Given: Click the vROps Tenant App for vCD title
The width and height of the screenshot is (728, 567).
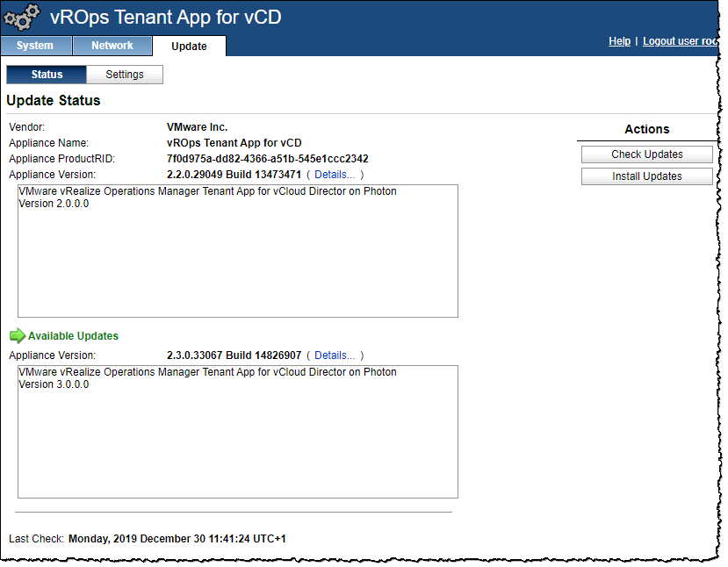Looking at the screenshot, I should 166,17.
